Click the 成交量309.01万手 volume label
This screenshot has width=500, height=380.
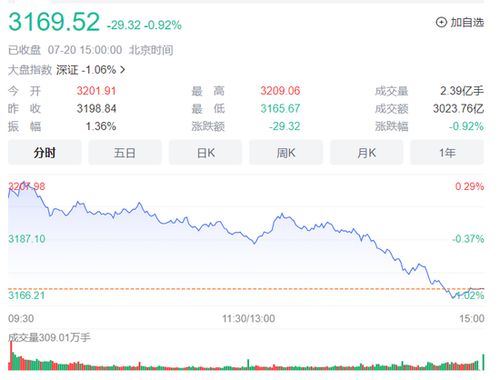pos(49,337)
